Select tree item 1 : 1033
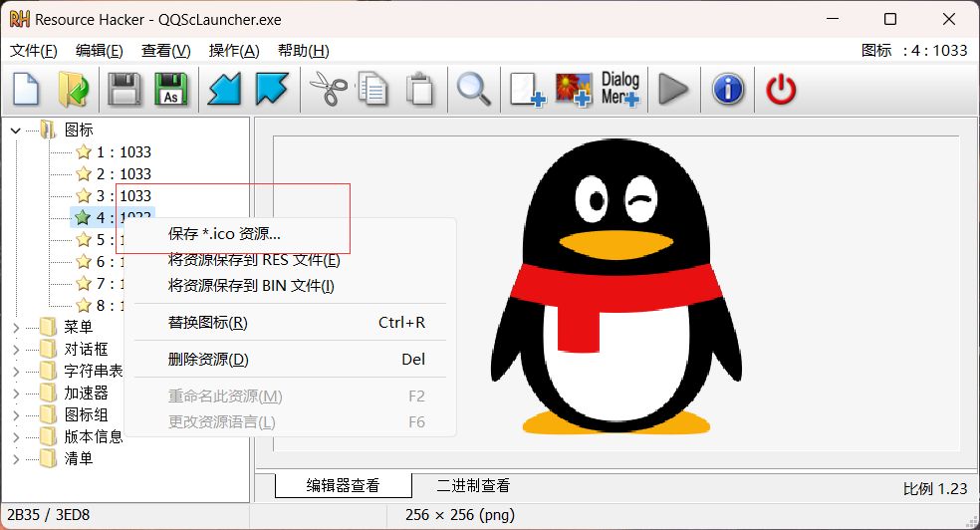This screenshot has height=530, width=980. click(123, 151)
